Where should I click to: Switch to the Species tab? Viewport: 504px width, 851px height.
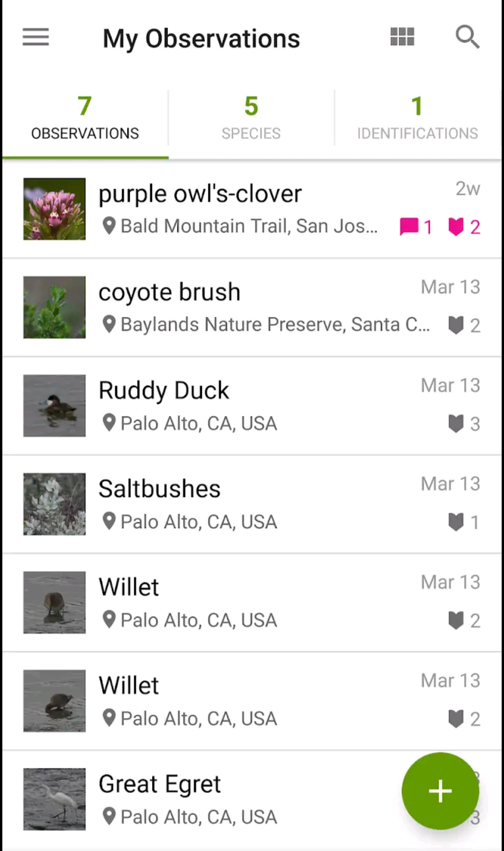251,119
